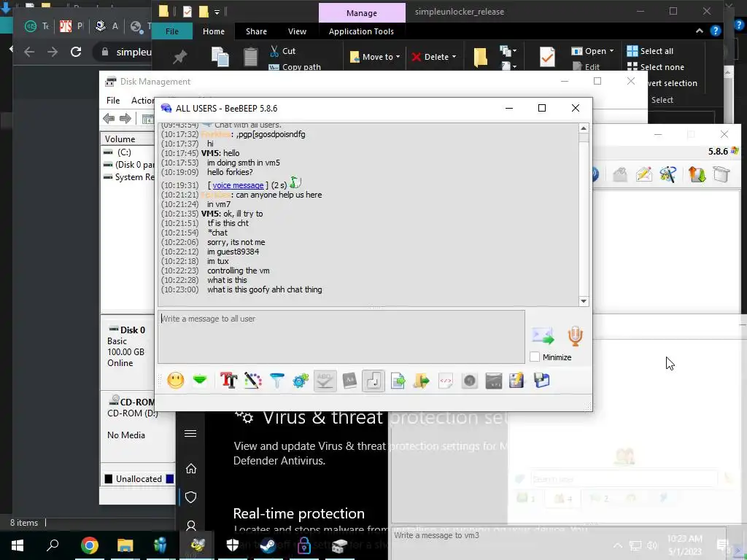Screen dimensions: 747x560
Task: Click the Volume column header
Action: pyautogui.click(x=128, y=139)
